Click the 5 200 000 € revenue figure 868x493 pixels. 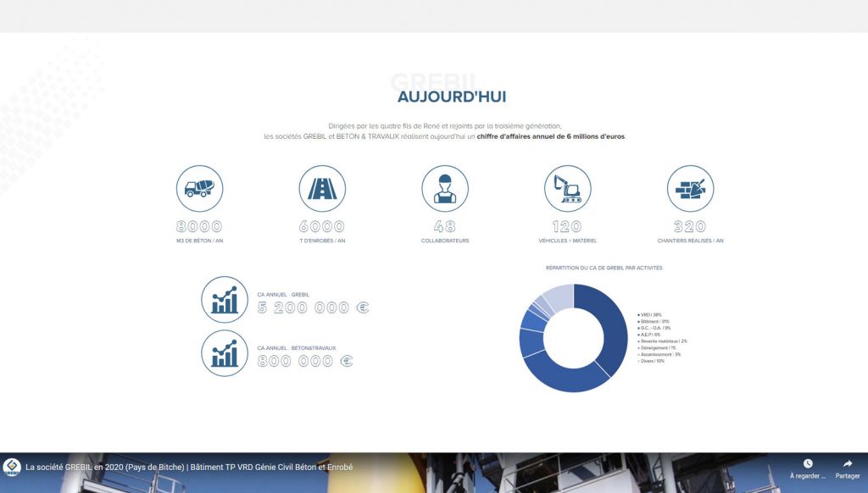[x=314, y=307]
